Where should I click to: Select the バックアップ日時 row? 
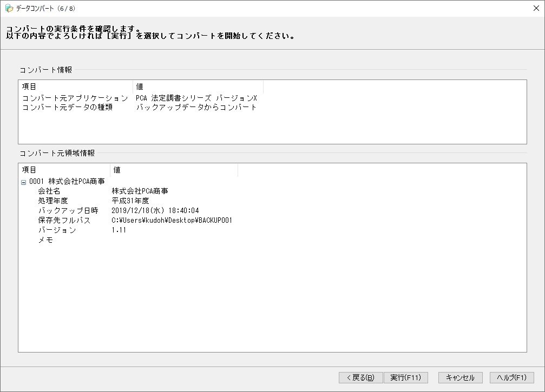(x=68, y=211)
